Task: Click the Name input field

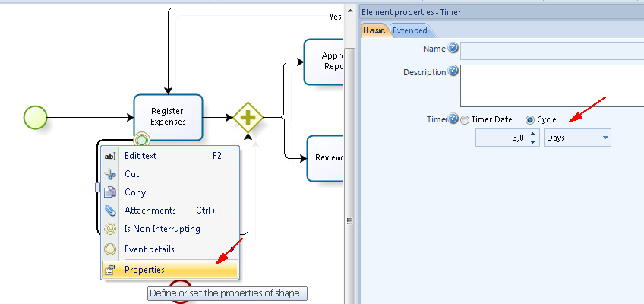Action: click(552, 50)
